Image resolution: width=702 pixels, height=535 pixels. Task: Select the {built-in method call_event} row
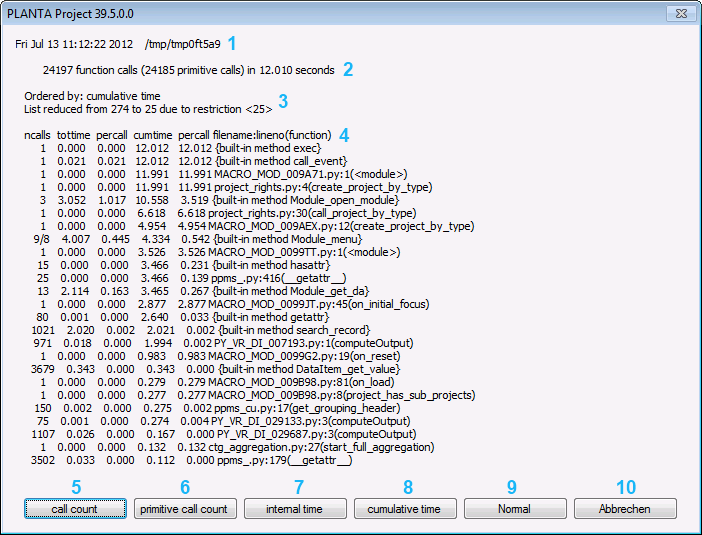click(x=193, y=161)
